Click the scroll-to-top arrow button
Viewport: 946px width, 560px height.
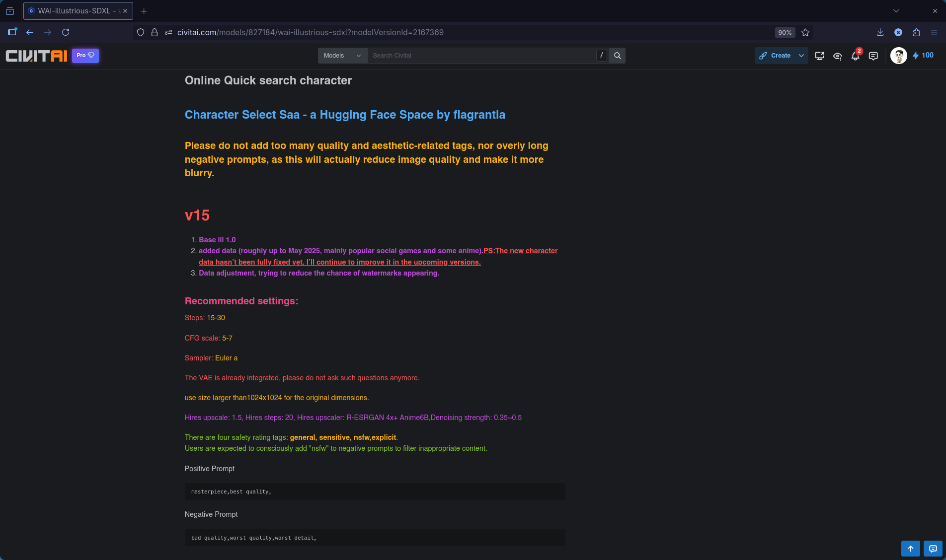pos(910,549)
